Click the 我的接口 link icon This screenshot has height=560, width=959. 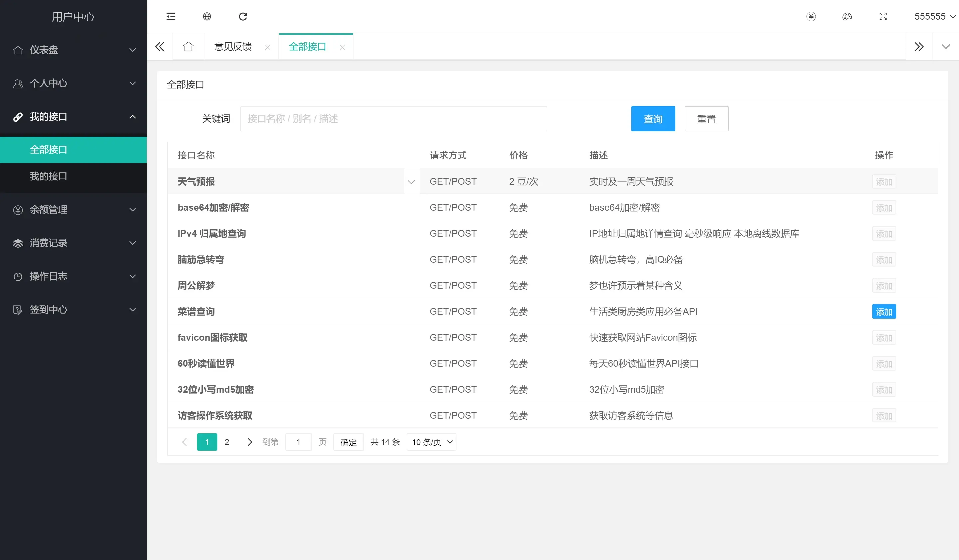click(x=18, y=117)
